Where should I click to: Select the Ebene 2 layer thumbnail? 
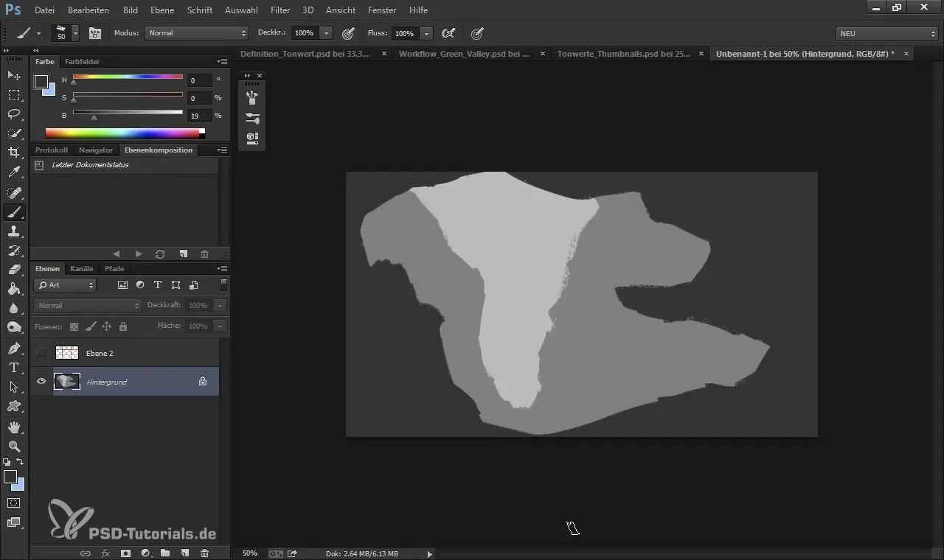coord(67,353)
